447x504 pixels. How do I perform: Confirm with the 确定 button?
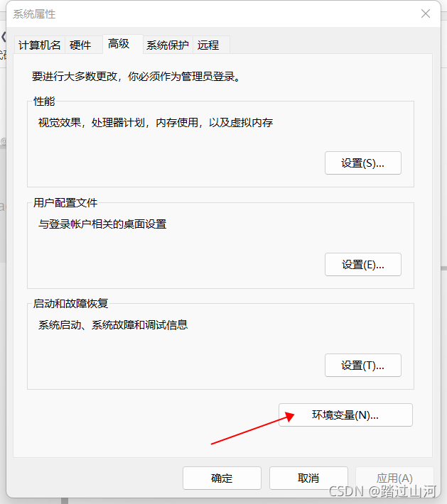tap(222, 478)
